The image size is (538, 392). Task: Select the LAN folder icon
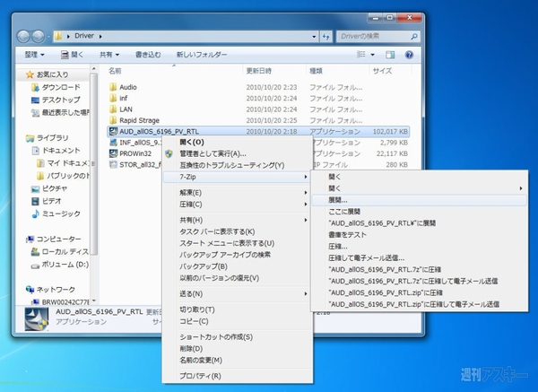pos(113,109)
